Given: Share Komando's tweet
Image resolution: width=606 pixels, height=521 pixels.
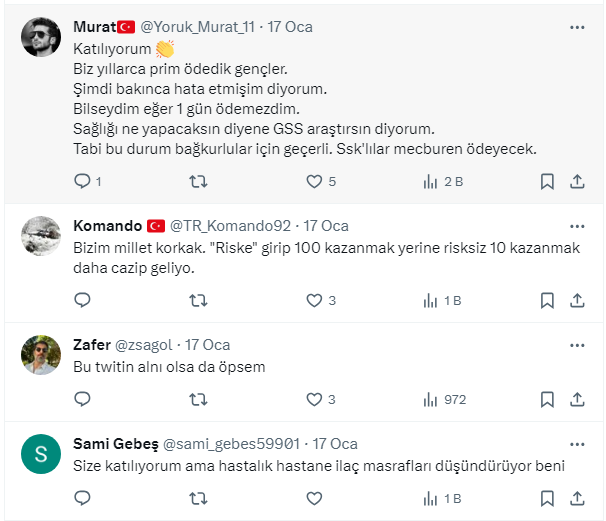Looking at the screenshot, I should pos(577,299).
